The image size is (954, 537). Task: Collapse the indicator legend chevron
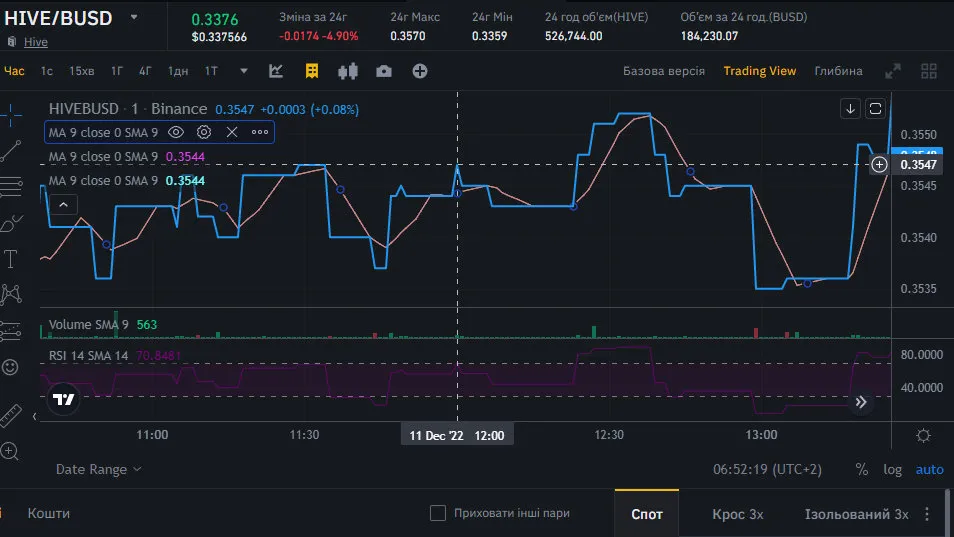click(63, 205)
